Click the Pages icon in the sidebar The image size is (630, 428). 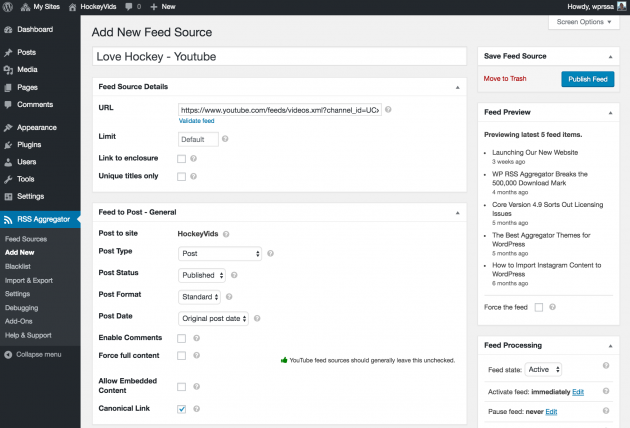pyautogui.click(x=8, y=88)
